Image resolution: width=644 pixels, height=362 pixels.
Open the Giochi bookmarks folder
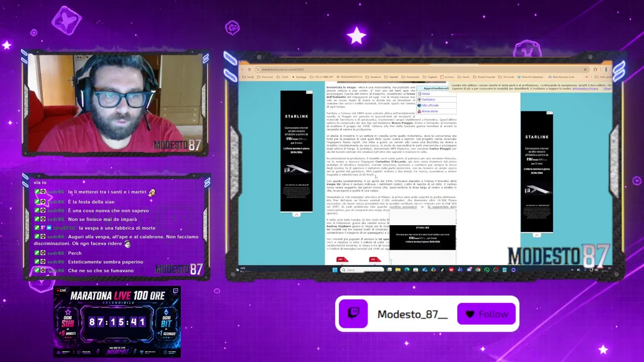[463, 77]
